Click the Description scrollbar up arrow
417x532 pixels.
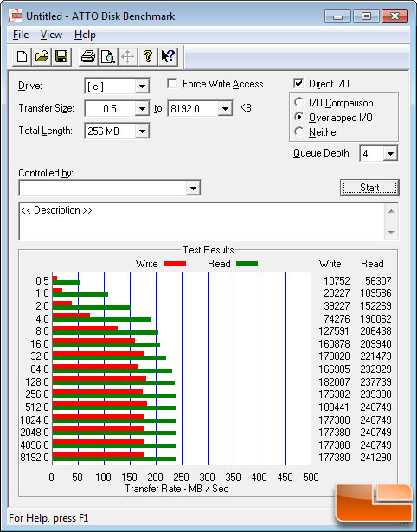tap(391, 211)
